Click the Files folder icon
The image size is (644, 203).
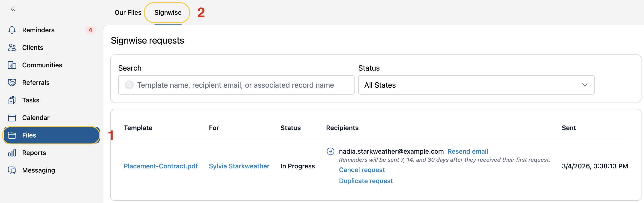(x=12, y=135)
